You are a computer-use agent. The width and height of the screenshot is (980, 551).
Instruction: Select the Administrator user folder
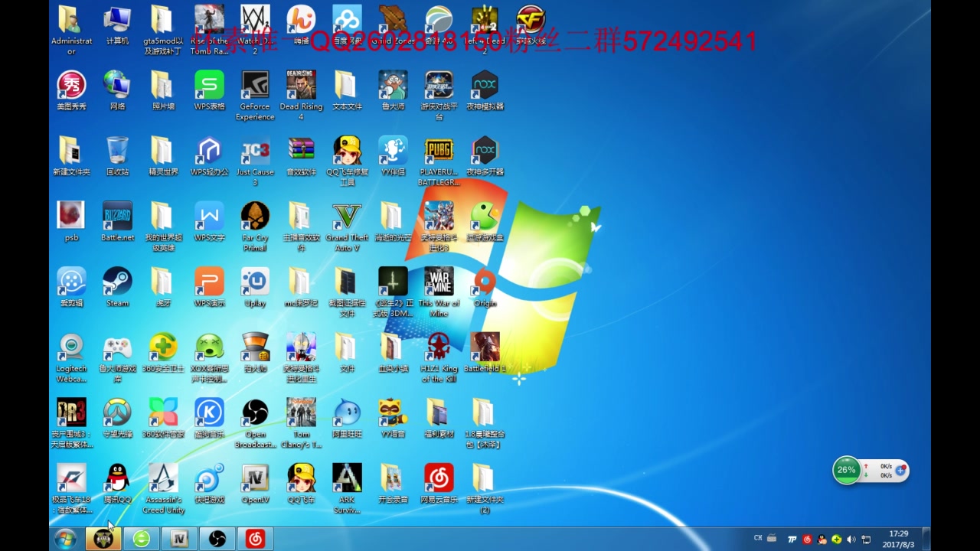click(x=71, y=31)
